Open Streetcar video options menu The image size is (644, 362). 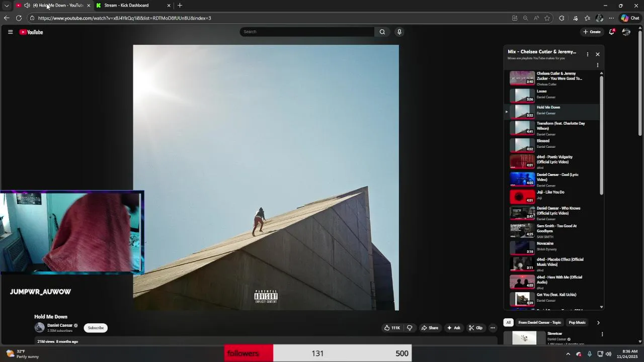click(602, 334)
